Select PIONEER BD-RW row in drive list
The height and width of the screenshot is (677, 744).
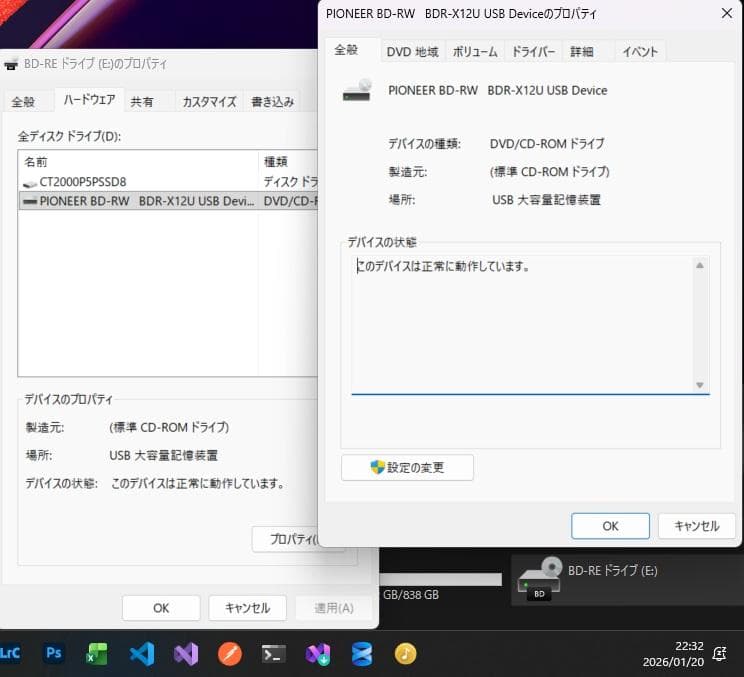click(168, 201)
